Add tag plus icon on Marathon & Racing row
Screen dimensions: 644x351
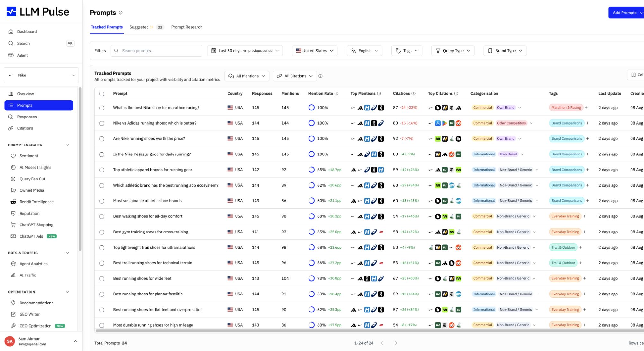pos(586,108)
